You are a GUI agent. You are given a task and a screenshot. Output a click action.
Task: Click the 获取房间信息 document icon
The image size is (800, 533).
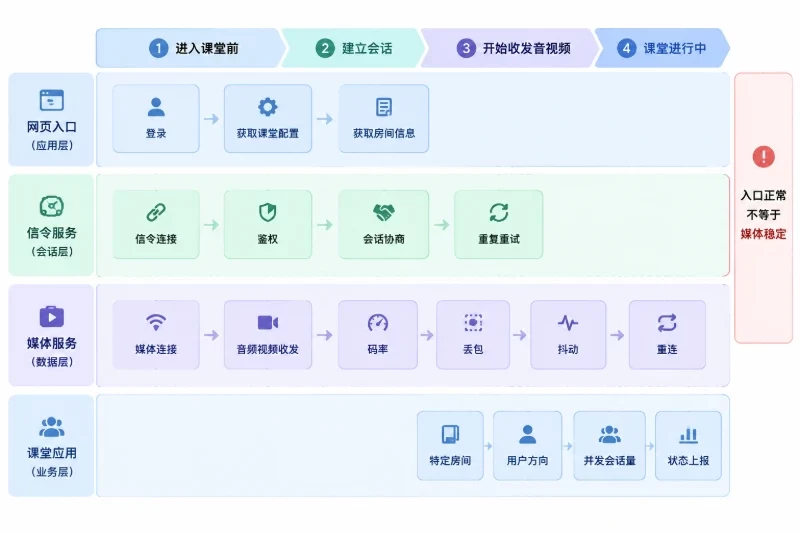[384, 107]
